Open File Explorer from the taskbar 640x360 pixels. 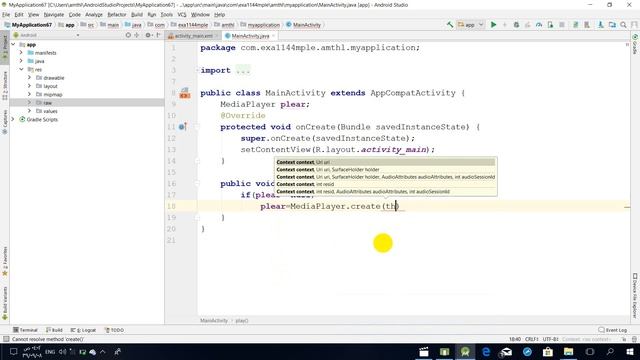[x=568, y=351]
